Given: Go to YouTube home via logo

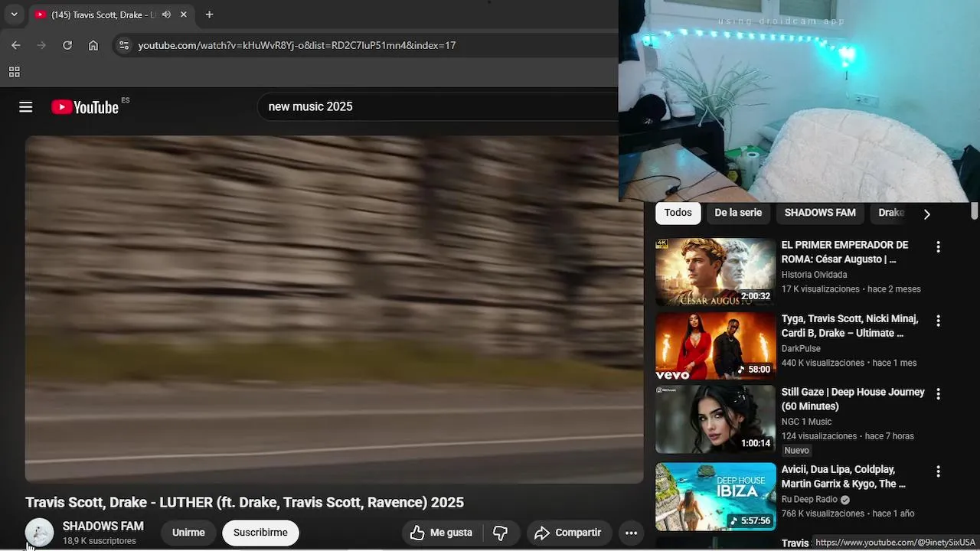Looking at the screenshot, I should click(85, 107).
